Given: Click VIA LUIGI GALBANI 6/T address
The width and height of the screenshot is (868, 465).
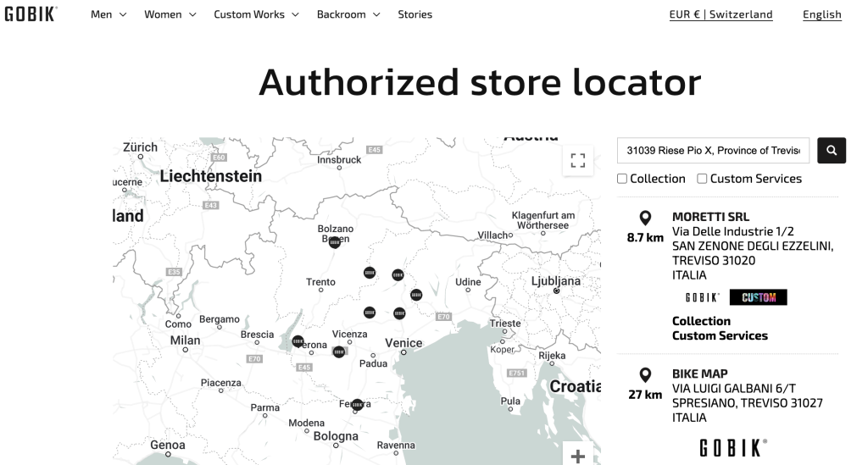Looking at the screenshot, I should [733, 388].
